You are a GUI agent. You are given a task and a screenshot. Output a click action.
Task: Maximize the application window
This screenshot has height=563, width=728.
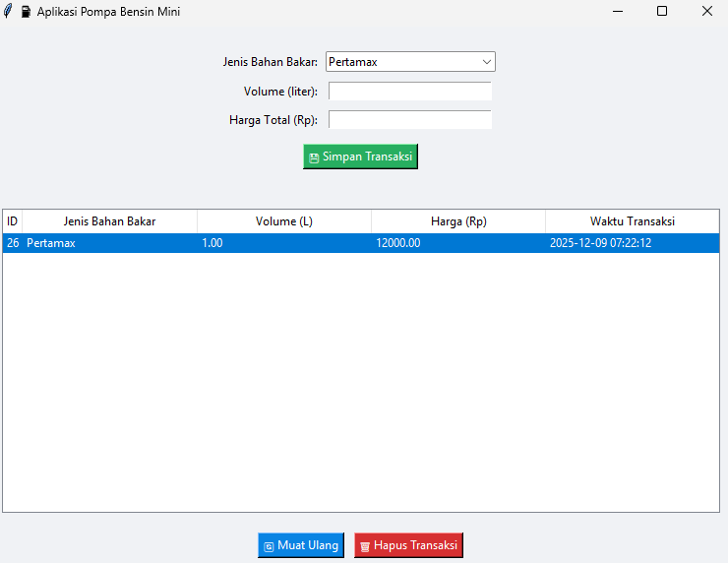coord(662,11)
